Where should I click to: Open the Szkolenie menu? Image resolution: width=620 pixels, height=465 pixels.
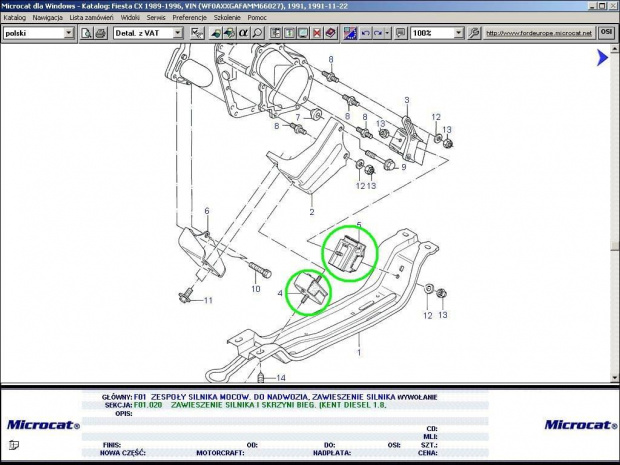click(x=227, y=17)
